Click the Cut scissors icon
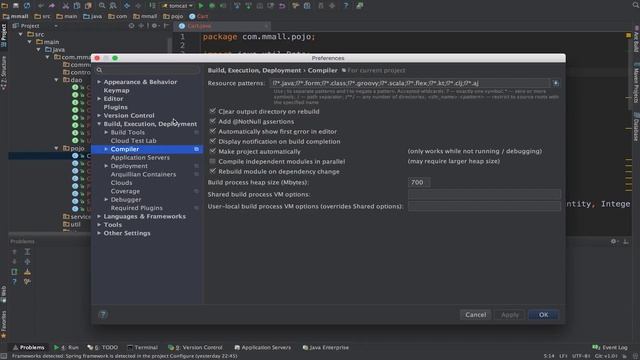 (x=65, y=6)
